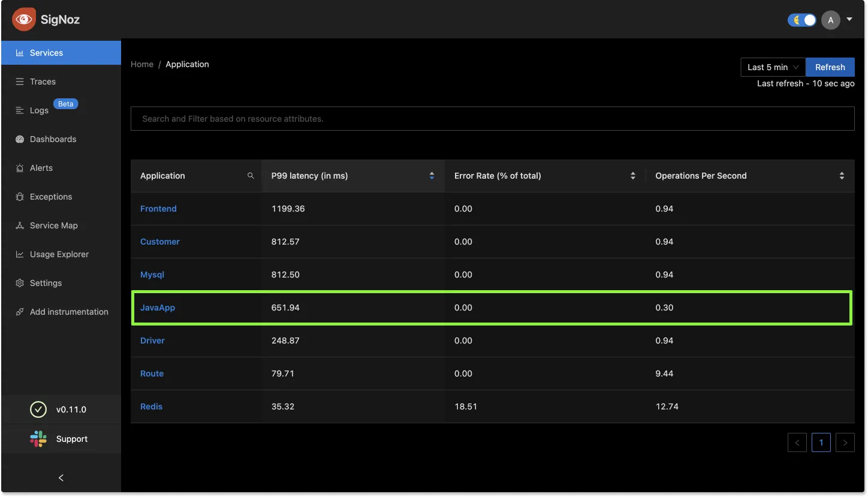The width and height of the screenshot is (868, 497).
Task: Go to next page arrow
Action: 845,442
